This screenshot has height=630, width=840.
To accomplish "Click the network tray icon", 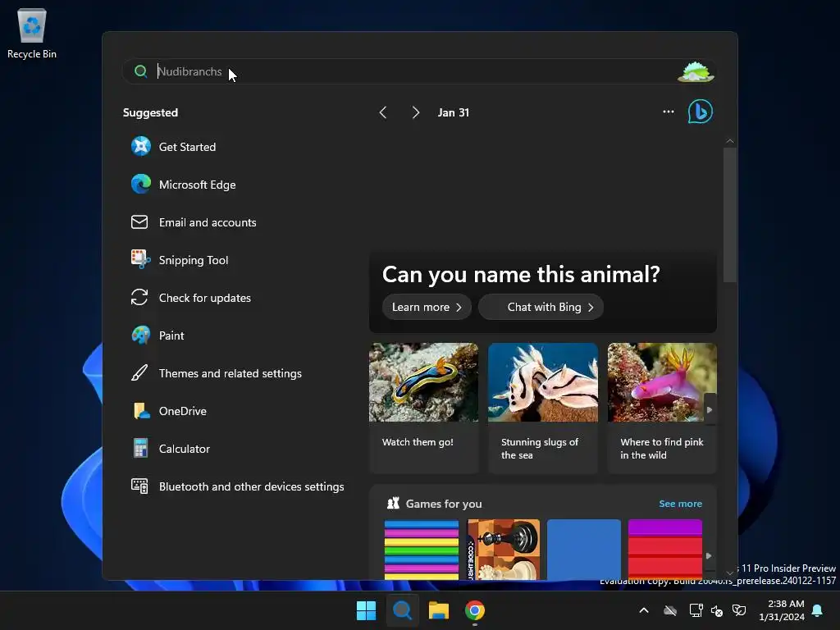I will tap(696, 610).
